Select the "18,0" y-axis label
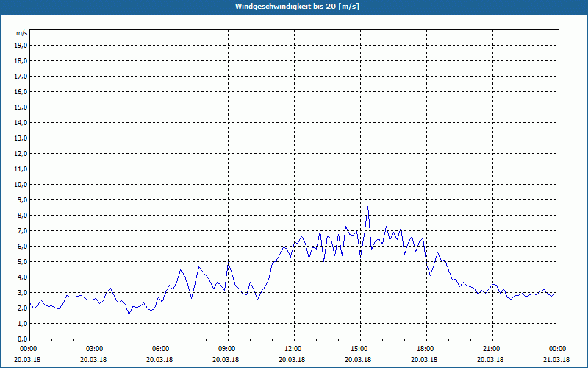This screenshot has height=368, width=588. tap(21, 61)
